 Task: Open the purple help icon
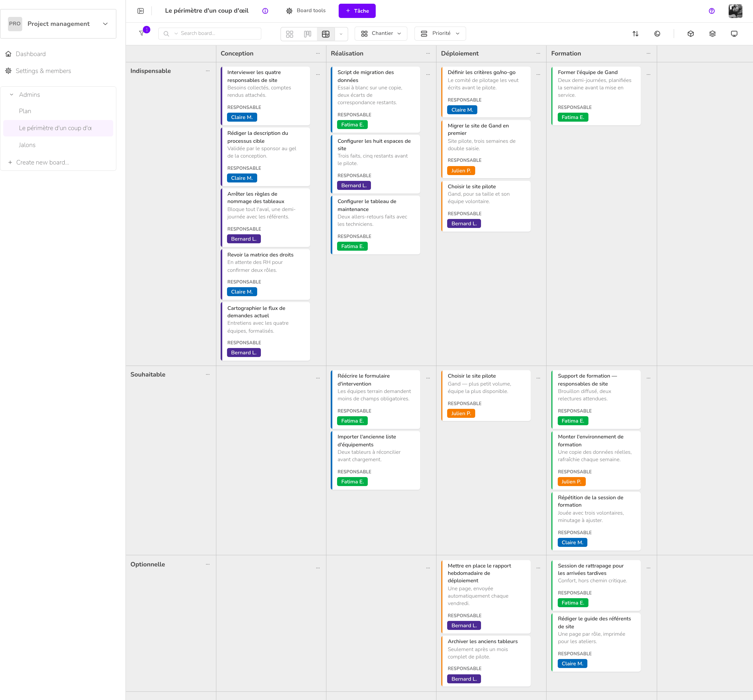[712, 11]
